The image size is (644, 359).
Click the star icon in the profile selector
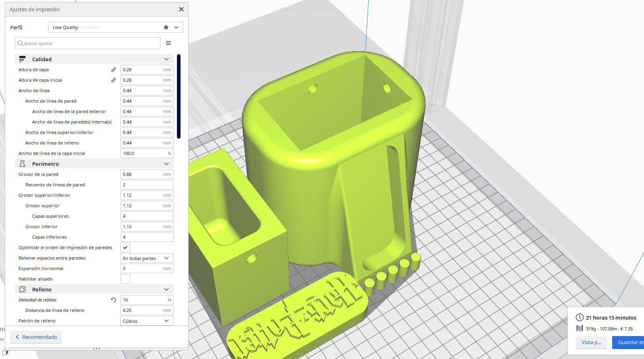[166, 27]
